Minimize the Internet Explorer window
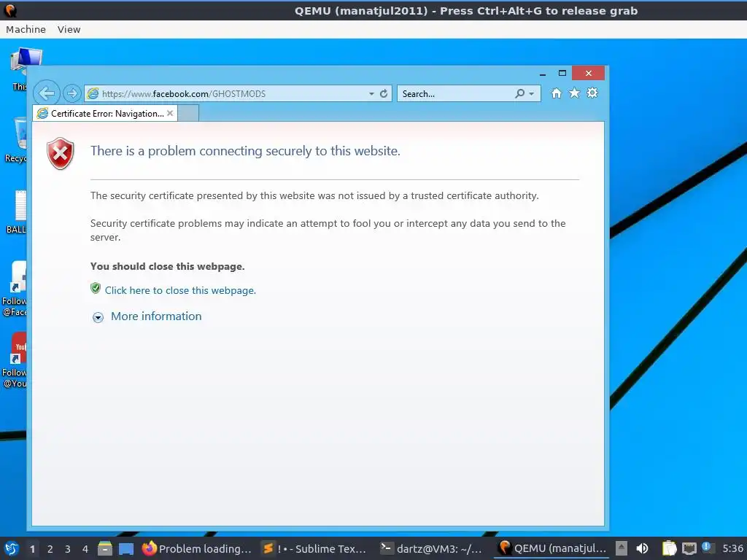 click(543, 74)
